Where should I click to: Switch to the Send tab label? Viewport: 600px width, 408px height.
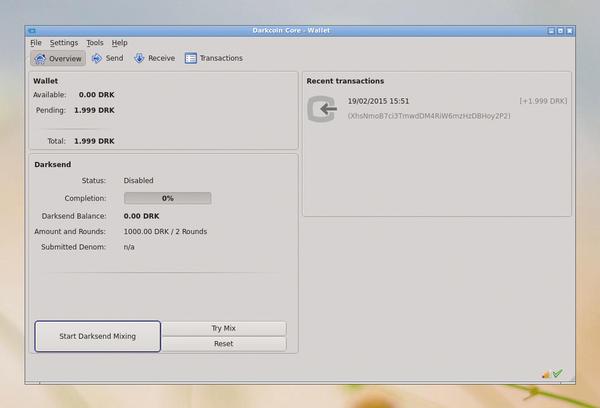(x=114, y=58)
